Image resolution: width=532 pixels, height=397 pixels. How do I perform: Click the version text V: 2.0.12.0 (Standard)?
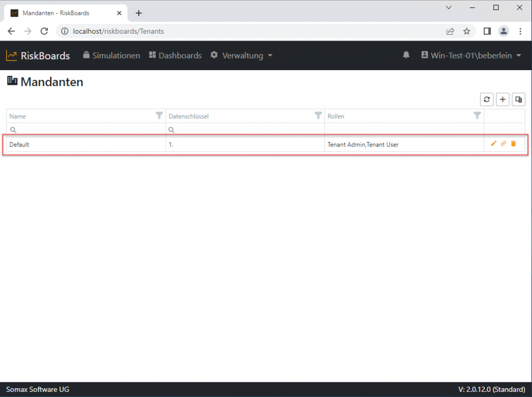pos(491,389)
